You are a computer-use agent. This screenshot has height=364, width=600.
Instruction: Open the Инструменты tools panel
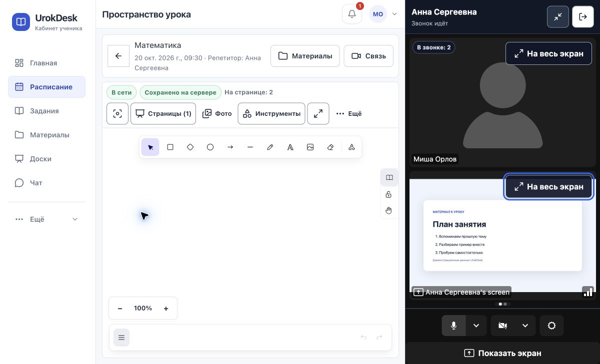271,114
